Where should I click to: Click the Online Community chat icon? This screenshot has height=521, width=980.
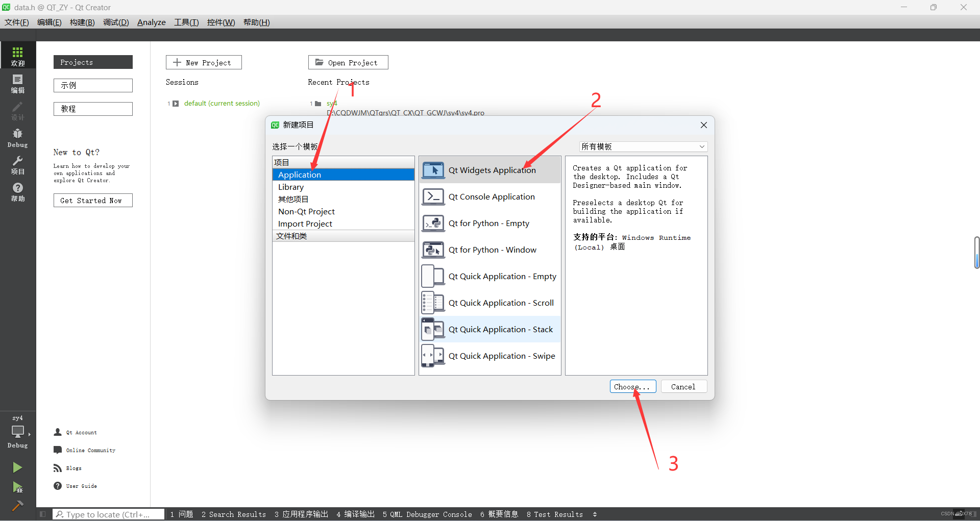[58, 450]
